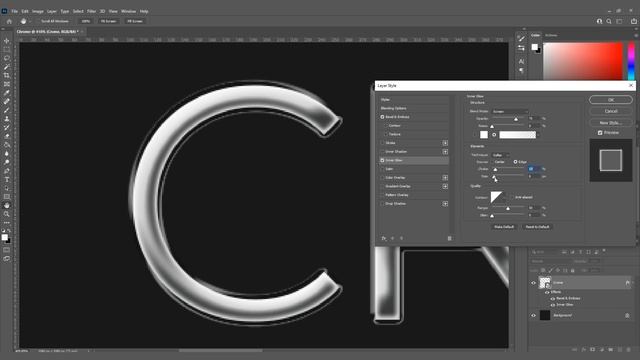The height and width of the screenshot is (360, 640).
Task: Click the New Style button
Action: [x=611, y=122]
